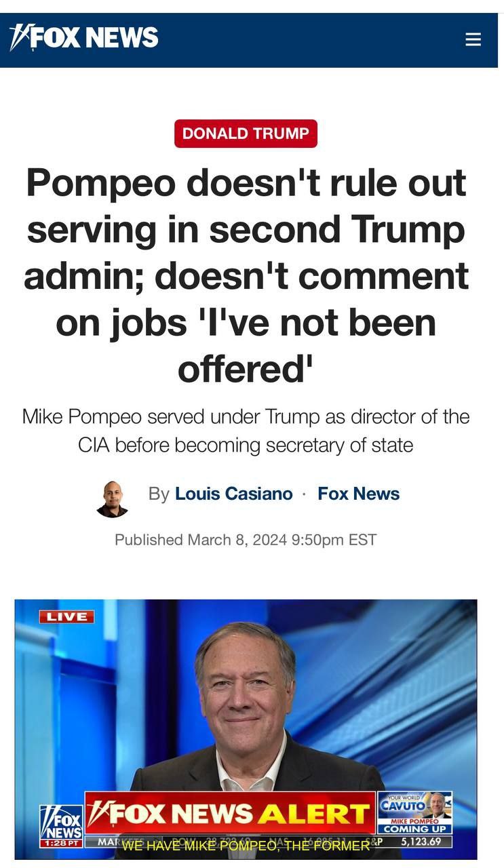504x868 pixels.
Task: Select the DONALD TRUMP category tag
Action: 246,134
